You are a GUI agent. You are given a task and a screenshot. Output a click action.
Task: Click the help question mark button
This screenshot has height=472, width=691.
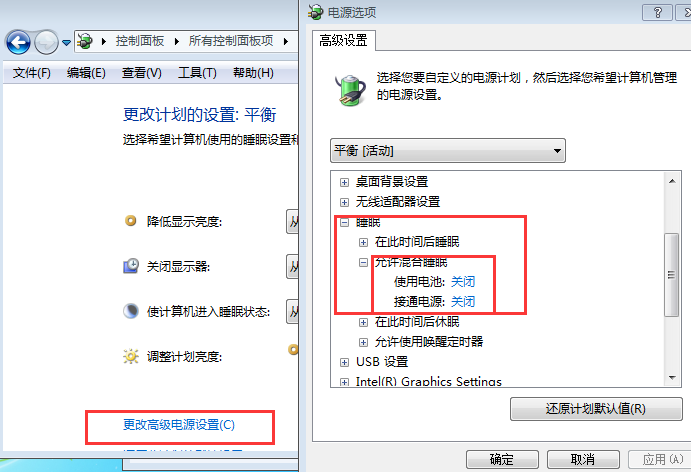657,13
